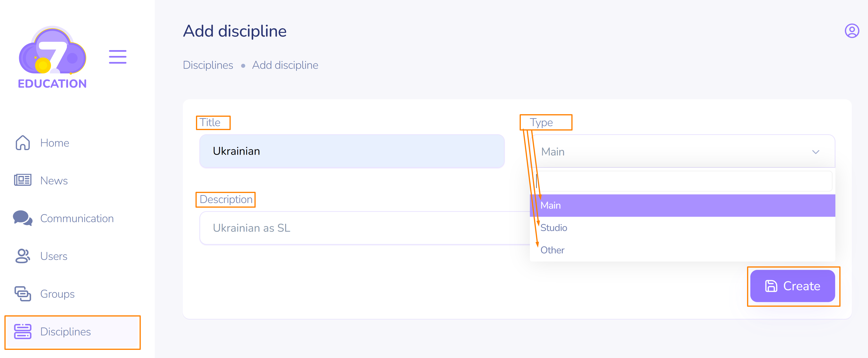Click the Title field containing Ukrainian
The image size is (868, 358).
point(351,151)
